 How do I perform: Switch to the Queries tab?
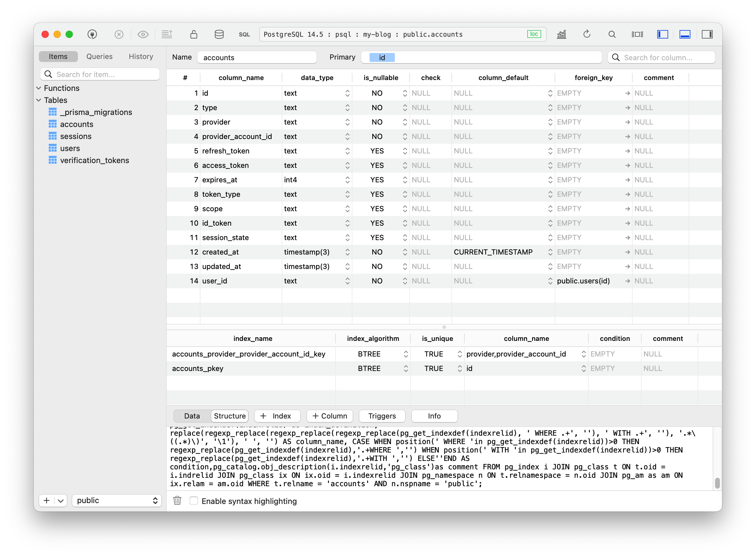point(99,57)
